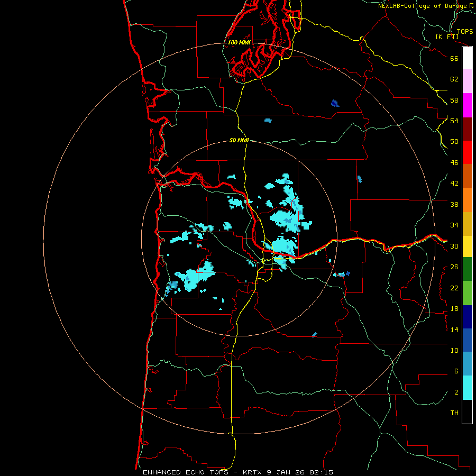Click the bright red legend swatch

point(467,152)
